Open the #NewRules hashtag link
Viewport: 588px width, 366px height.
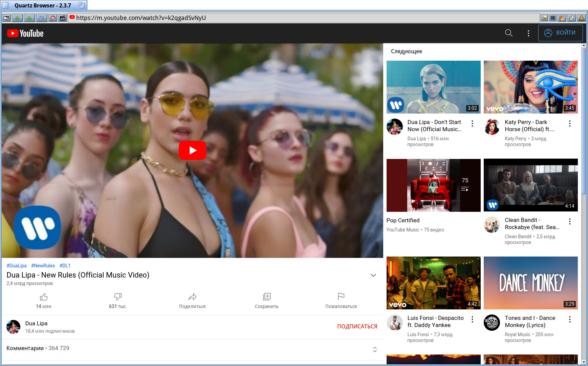click(43, 266)
